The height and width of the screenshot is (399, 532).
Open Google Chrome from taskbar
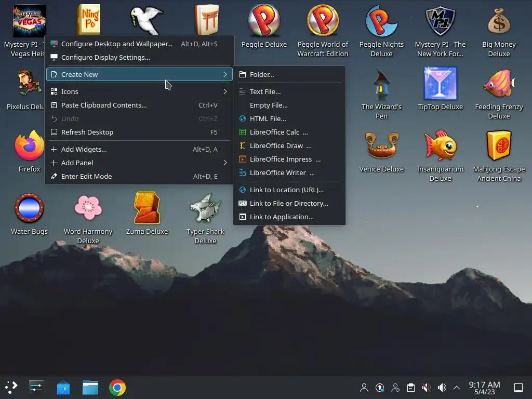point(117,388)
